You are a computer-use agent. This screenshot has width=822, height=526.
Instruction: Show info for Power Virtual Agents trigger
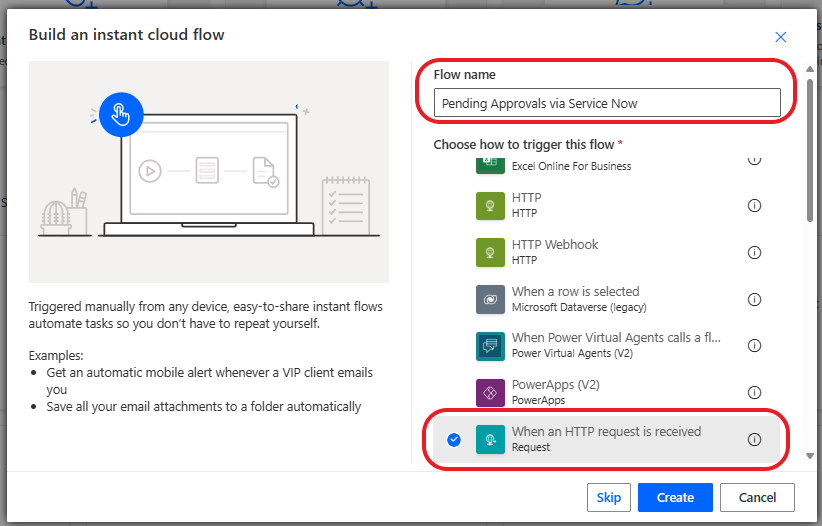point(754,346)
